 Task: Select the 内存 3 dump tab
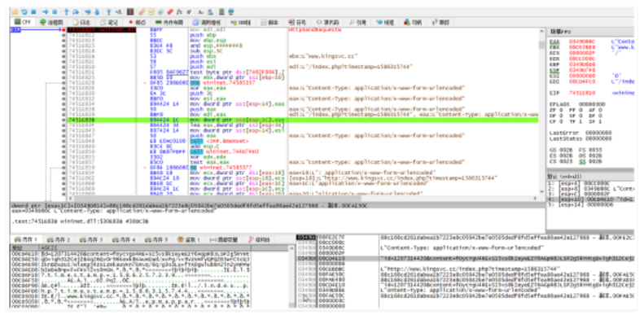(90, 239)
